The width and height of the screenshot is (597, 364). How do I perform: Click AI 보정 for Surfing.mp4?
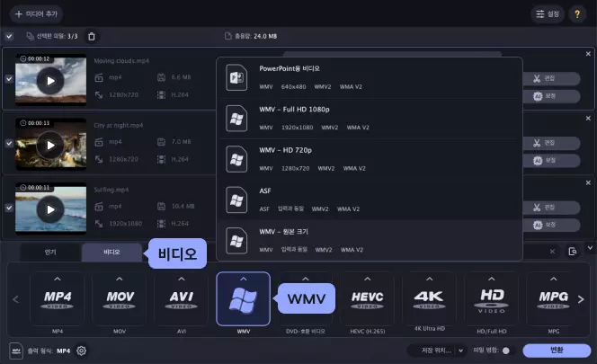click(551, 225)
